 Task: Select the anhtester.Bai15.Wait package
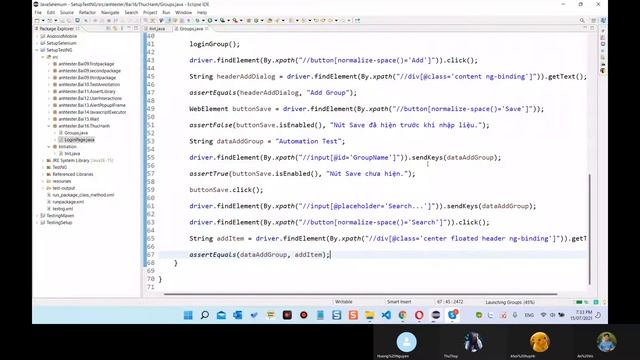click(x=79, y=119)
